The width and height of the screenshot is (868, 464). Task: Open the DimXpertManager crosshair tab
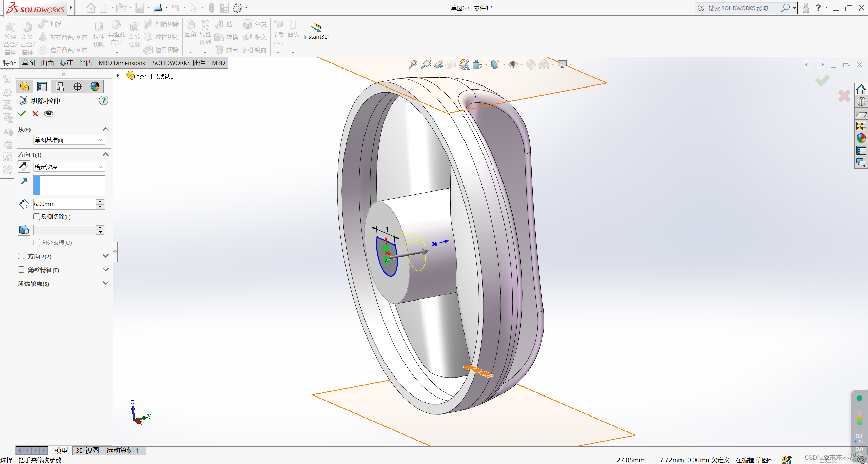[77, 86]
